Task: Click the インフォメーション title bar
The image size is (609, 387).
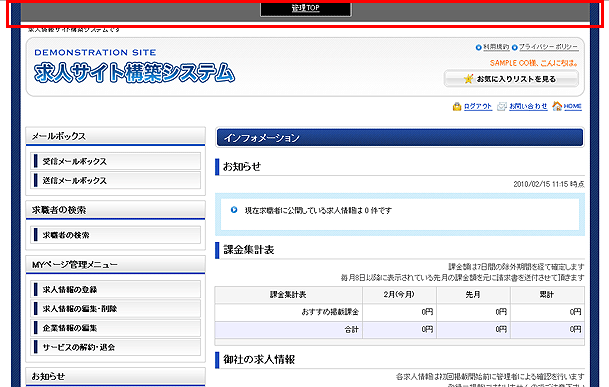Action: [400, 138]
